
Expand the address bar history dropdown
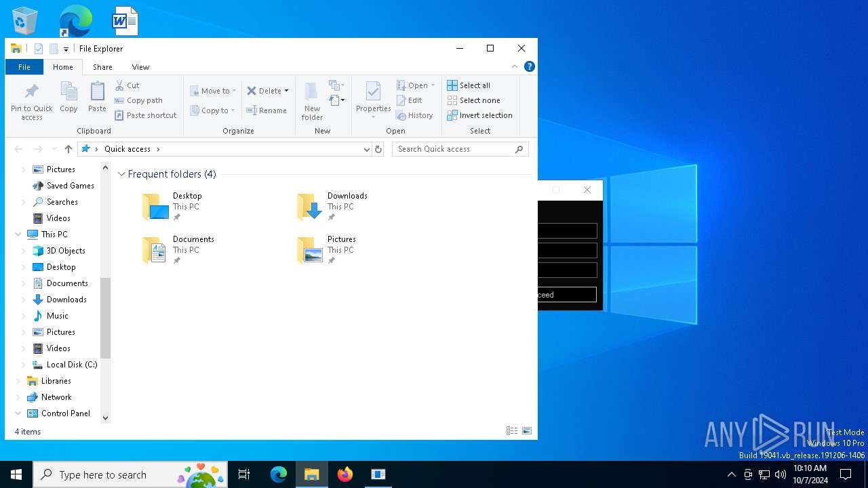[x=366, y=149]
